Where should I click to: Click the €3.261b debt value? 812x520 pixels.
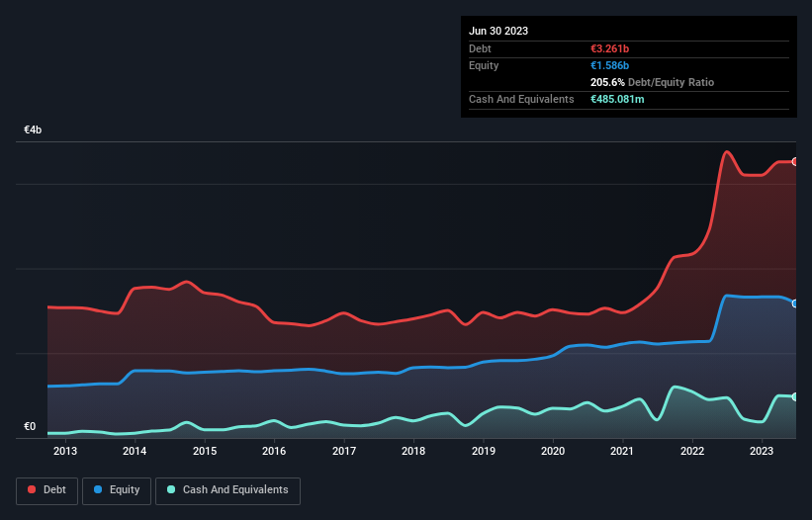coord(609,48)
